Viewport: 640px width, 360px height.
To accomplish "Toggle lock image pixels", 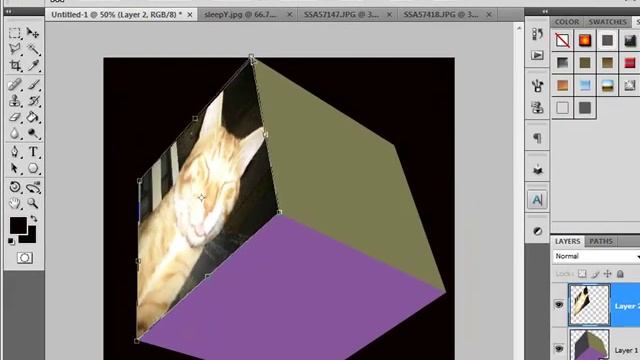I will pyautogui.click(x=595, y=274).
